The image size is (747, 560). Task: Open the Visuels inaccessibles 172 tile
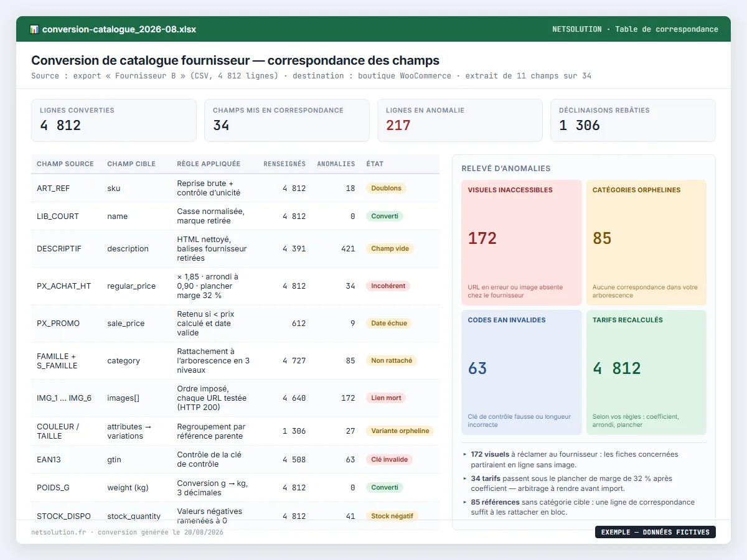[x=522, y=243]
